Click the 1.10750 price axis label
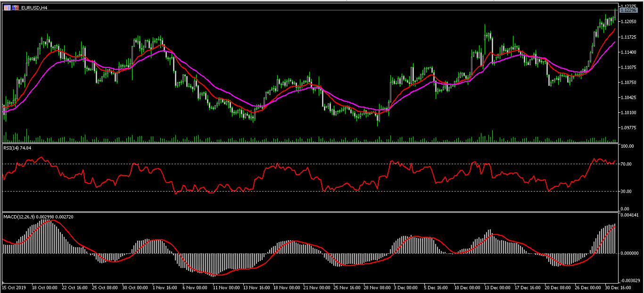The image size is (644, 293). click(x=628, y=83)
